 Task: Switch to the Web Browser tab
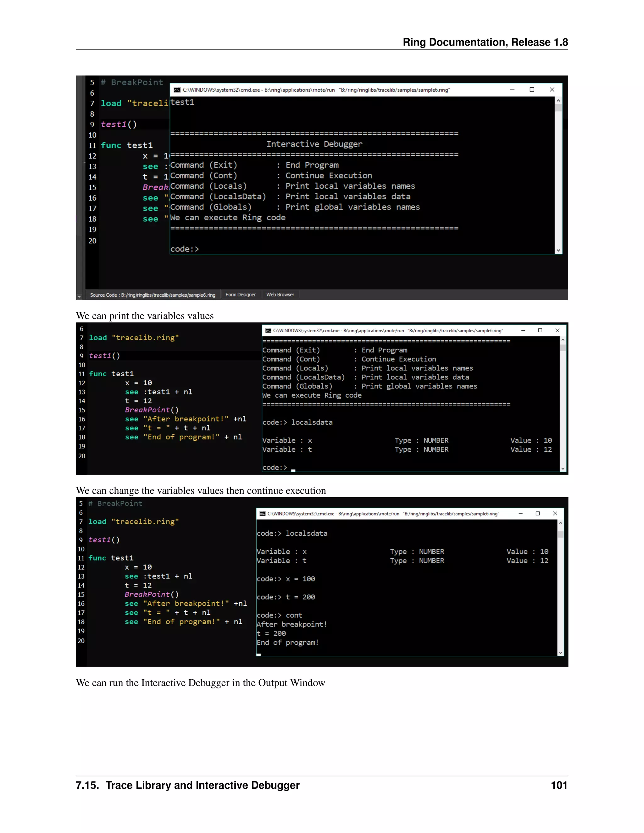(x=280, y=295)
